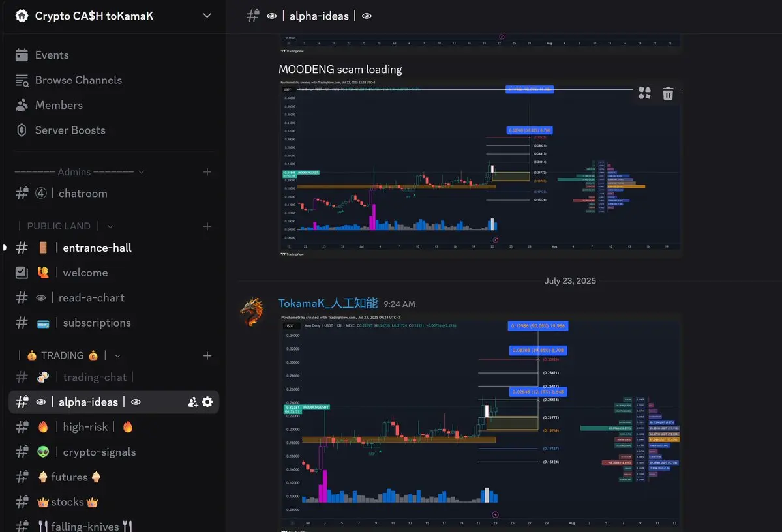Click the alpha-ideas title in header
782x532 pixels.
(319, 16)
